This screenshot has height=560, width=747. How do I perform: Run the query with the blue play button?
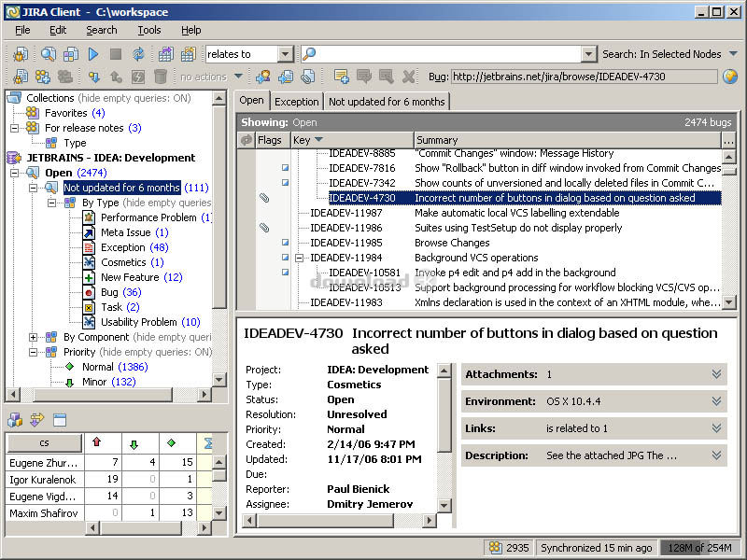click(92, 54)
